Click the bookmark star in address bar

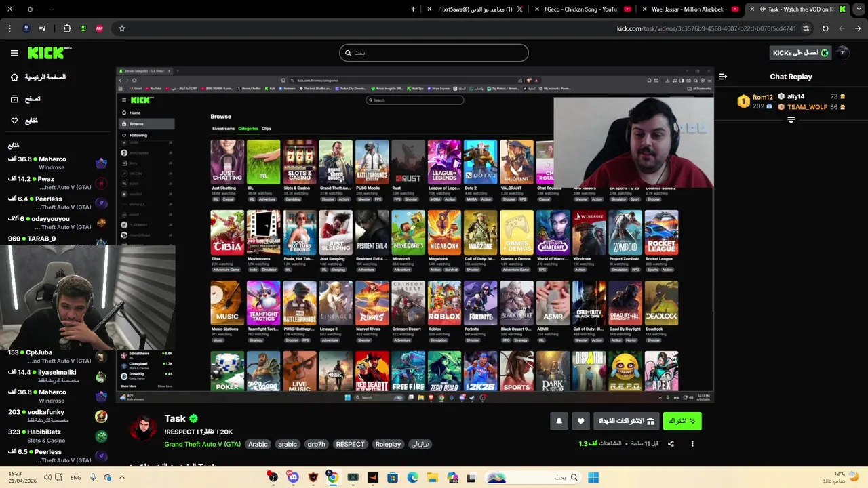[122, 28]
